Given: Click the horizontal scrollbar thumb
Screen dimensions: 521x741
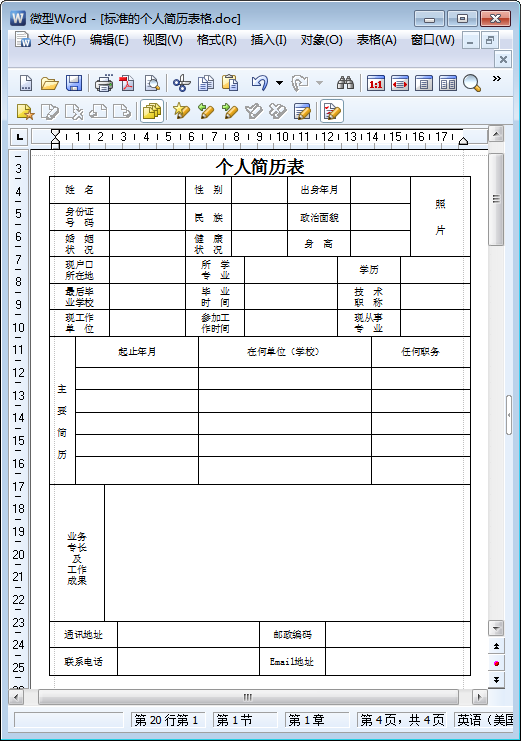Looking at the screenshot, I should coord(248,697).
